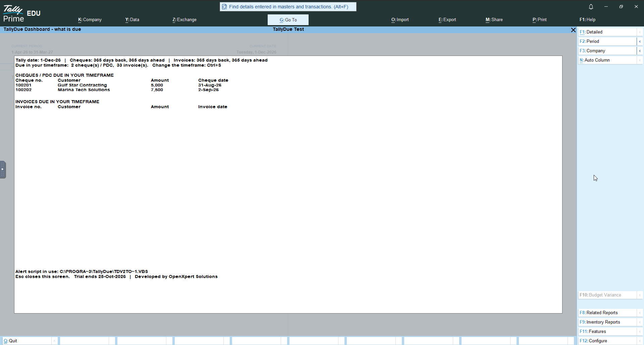Open the Y: Data menu
644x345 pixels.
point(132,20)
